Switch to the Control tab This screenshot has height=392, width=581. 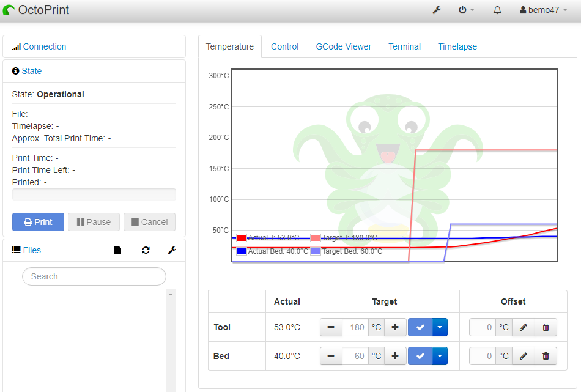tap(284, 46)
